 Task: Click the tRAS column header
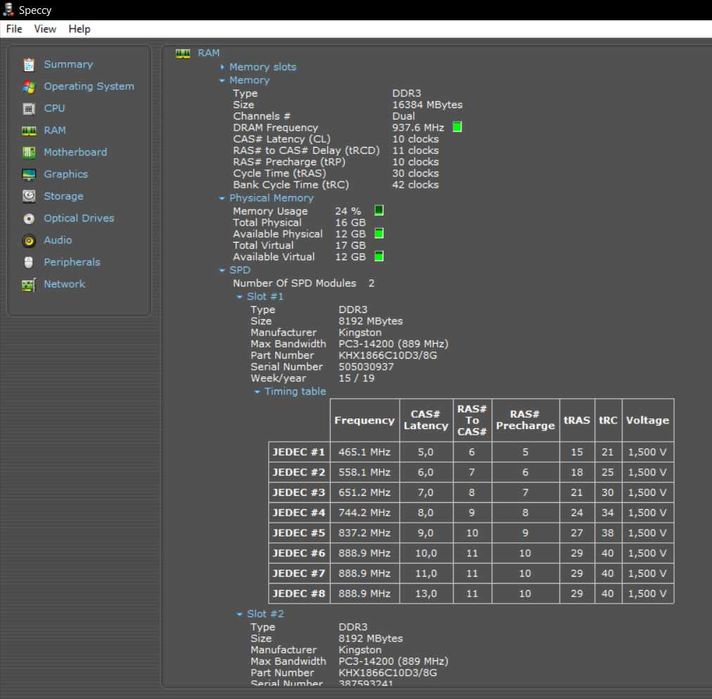point(577,420)
